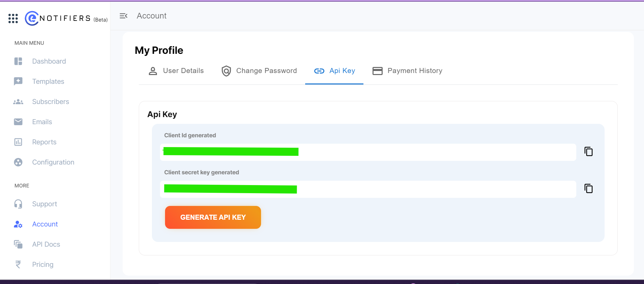Click the Notifiers logo icon

[32, 18]
